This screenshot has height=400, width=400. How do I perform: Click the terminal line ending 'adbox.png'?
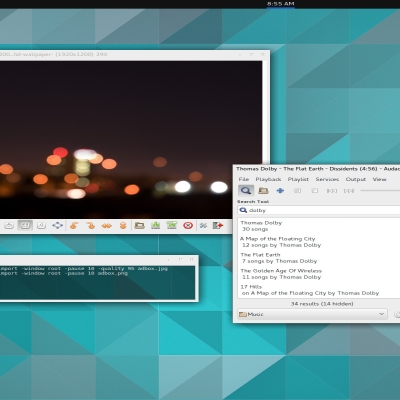click(x=64, y=273)
